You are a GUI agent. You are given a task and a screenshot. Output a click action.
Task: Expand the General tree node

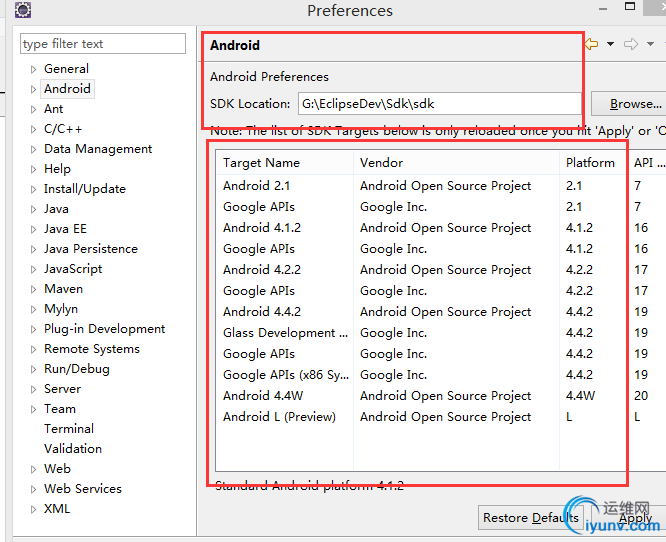[33, 69]
